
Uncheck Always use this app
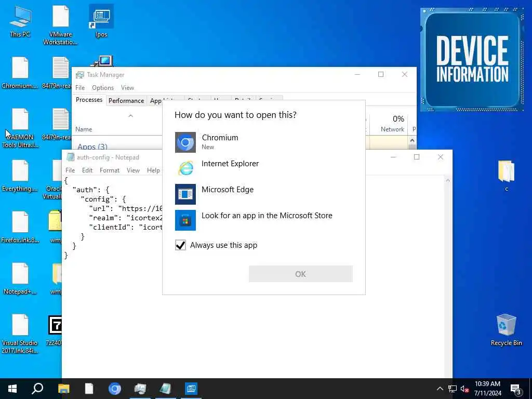(180, 245)
